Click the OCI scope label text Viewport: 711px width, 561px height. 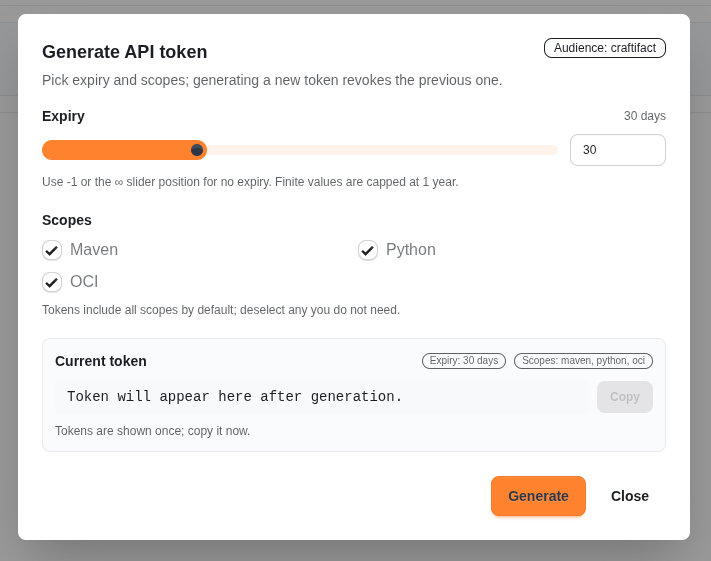coord(84,282)
